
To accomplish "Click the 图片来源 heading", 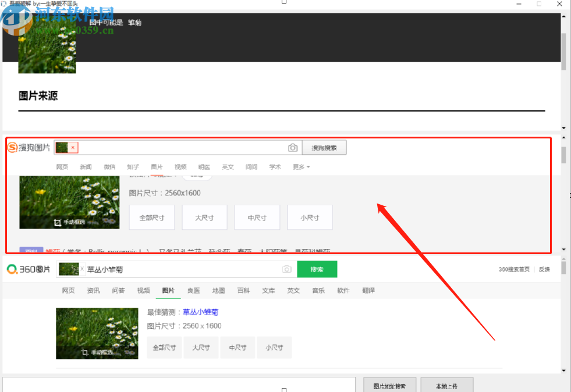I will click(x=38, y=96).
